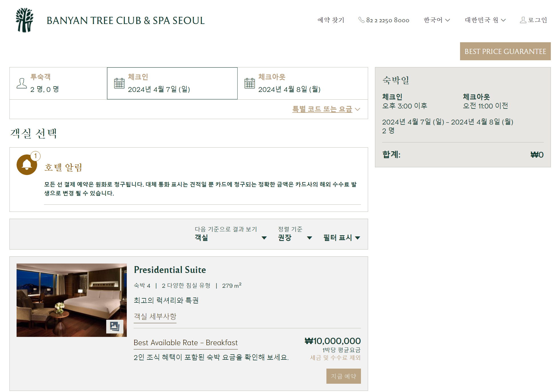The width and height of the screenshot is (552, 392).
Task: Open the check-in calendar icon
Action: point(119,83)
